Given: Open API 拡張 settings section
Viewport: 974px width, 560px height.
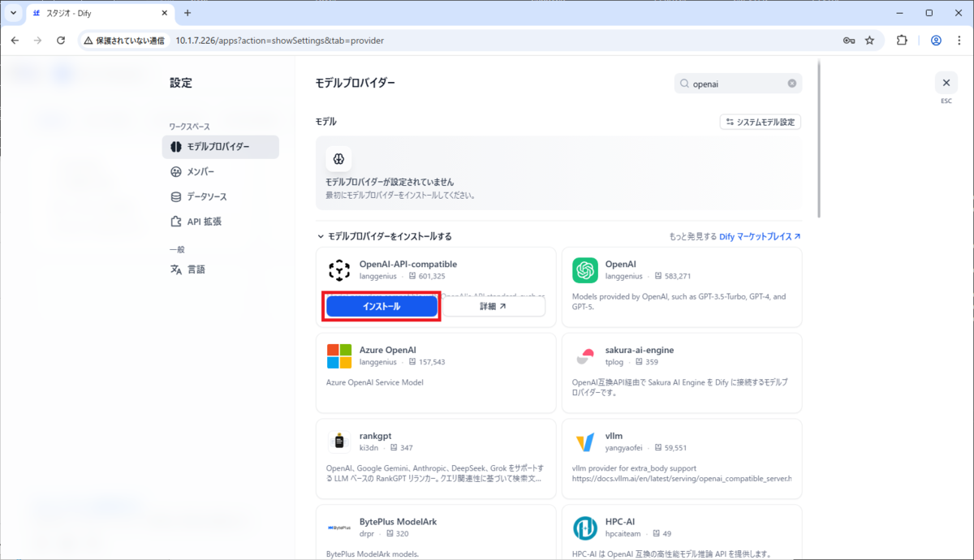Looking at the screenshot, I should click(x=221, y=221).
